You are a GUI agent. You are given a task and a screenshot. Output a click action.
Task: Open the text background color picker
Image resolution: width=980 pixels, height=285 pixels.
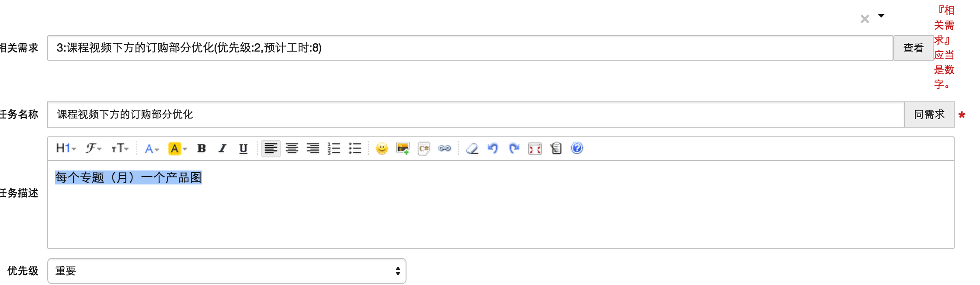[177, 149]
